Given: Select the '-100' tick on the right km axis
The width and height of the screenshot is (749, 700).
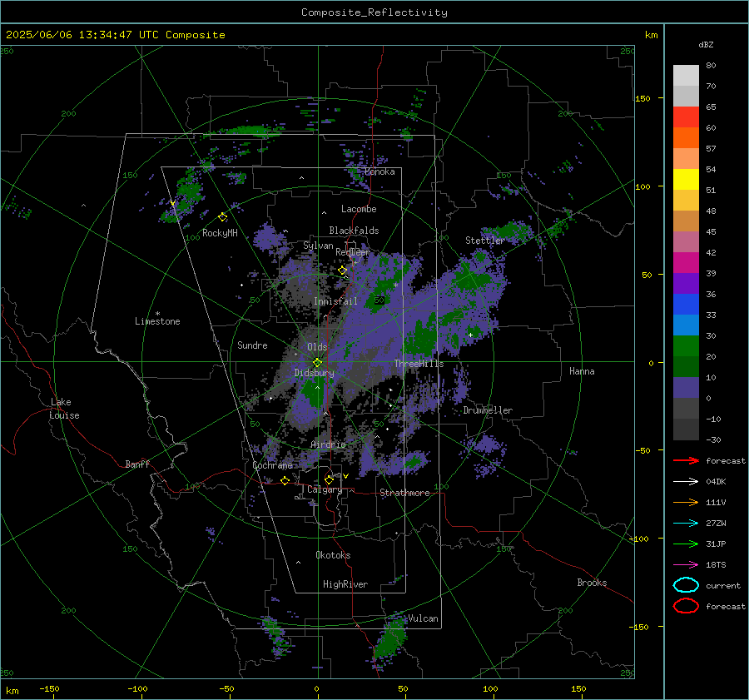Looking at the screenshot, I should [x=640, y=539].
